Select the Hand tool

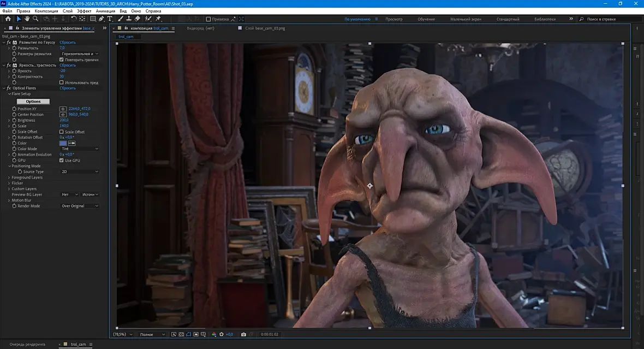(x=27, y=19)
